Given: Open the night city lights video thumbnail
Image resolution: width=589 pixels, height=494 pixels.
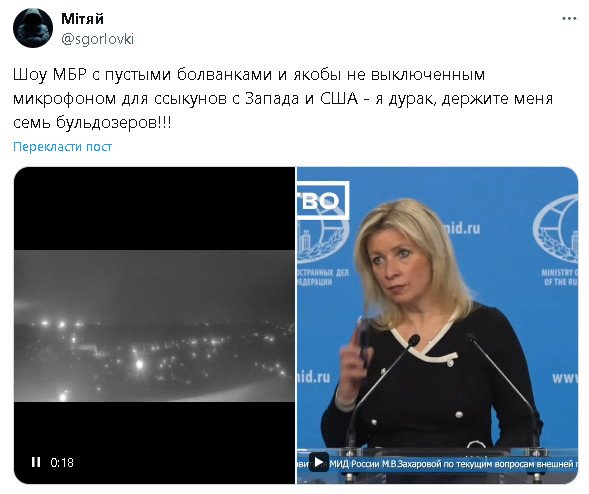Looking at the screenshot, I should click(x=154, y=325).
